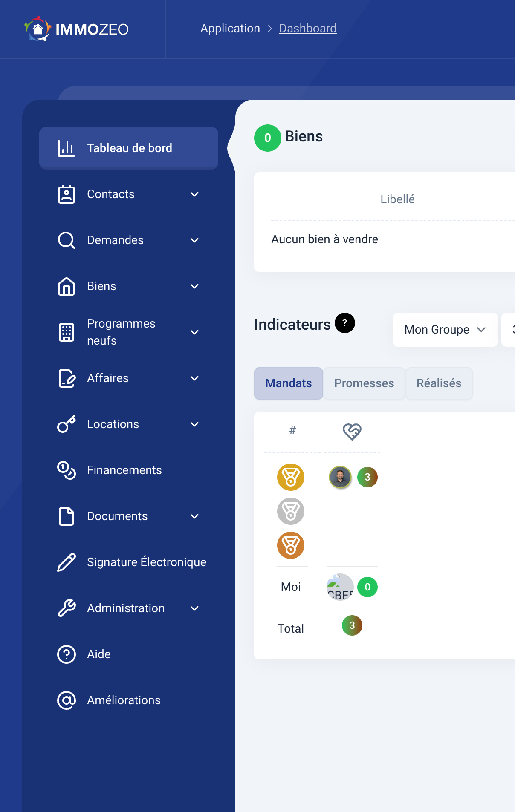Open the Financements coins icon

coord(67,470)
